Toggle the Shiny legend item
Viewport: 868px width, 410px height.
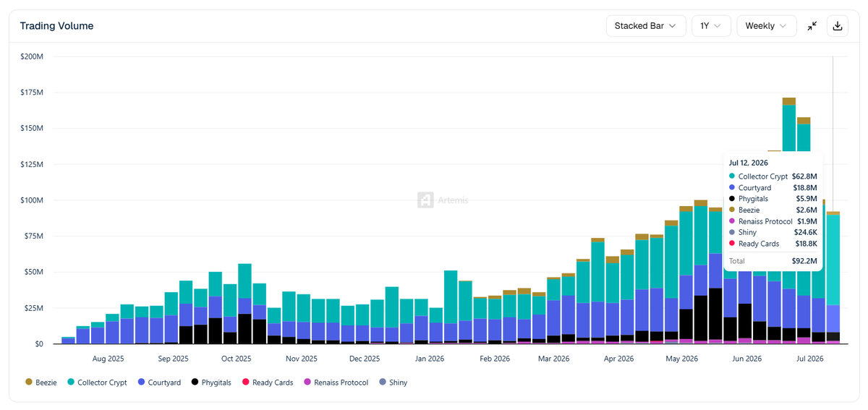click(x=393, y=383)
